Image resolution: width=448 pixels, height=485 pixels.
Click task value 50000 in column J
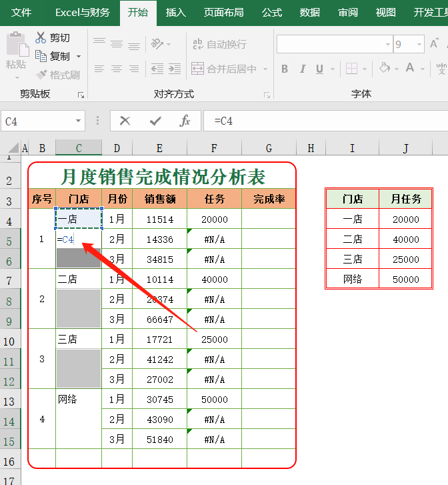point(405,279)
